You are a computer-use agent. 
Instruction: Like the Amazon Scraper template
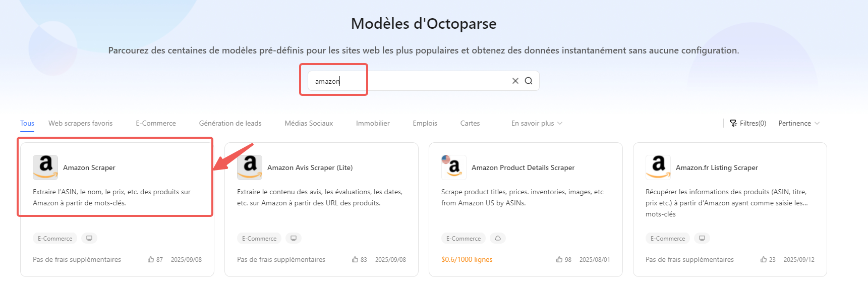coord(151,259)
